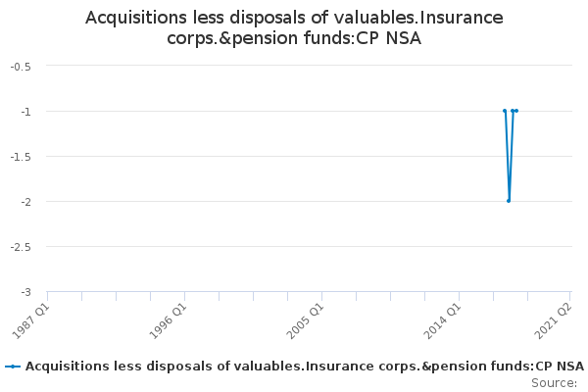Click the 2021 Q2 x-axis label
This screenshot has height=392, width=588.
click(554, 319)
